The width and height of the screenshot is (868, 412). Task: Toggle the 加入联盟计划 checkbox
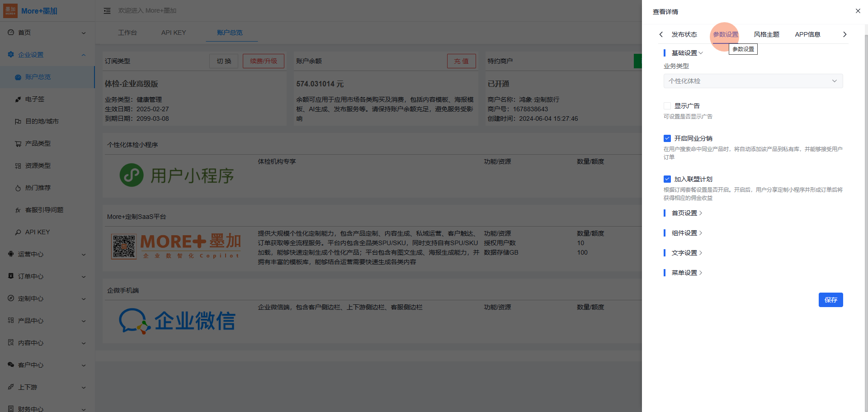tap(667, 179)
